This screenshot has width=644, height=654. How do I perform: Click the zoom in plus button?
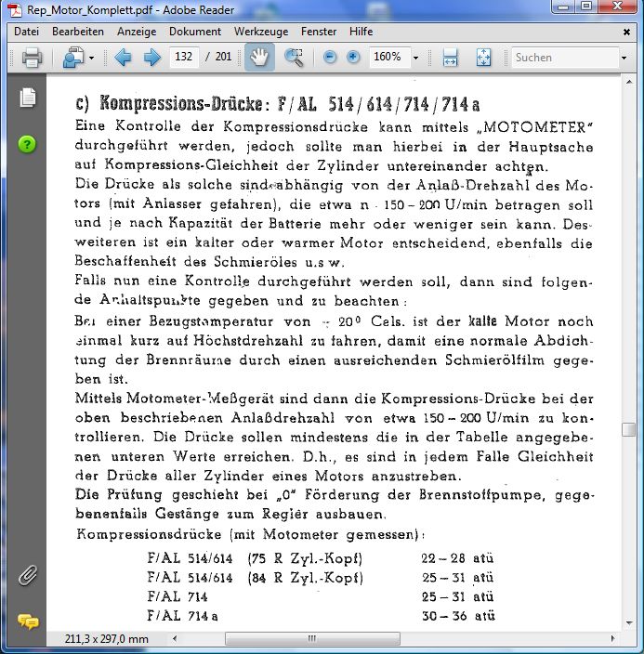coord(353,57)
